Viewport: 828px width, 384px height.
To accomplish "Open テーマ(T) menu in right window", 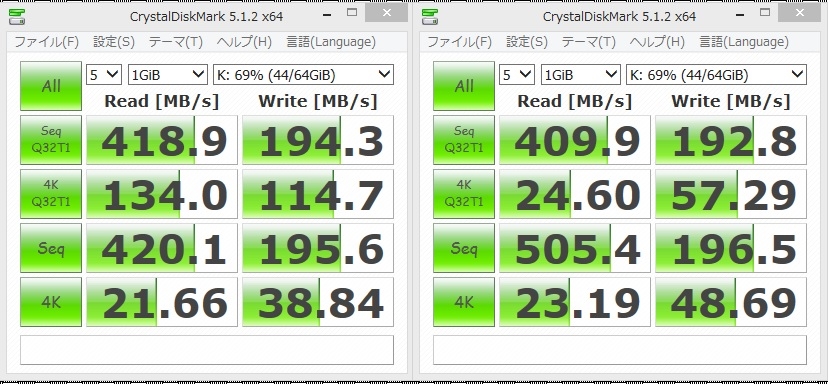I will [x=588, y=42].
